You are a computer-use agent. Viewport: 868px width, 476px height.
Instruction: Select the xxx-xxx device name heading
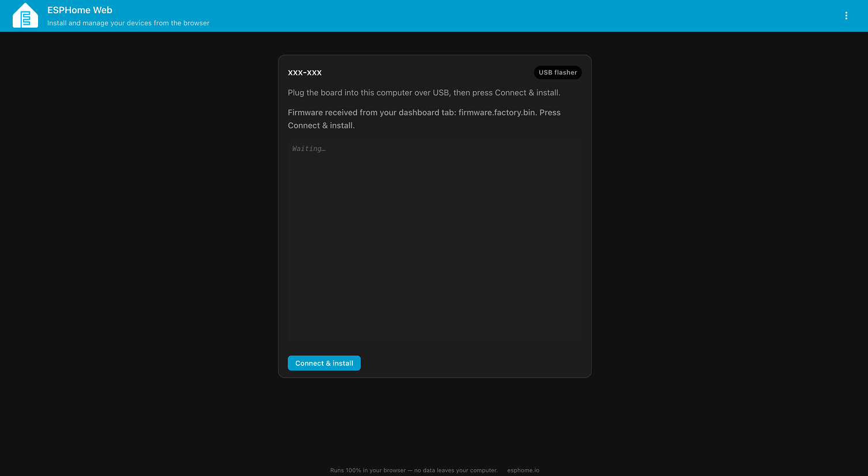pyautogui.click(x=305, y=73)
